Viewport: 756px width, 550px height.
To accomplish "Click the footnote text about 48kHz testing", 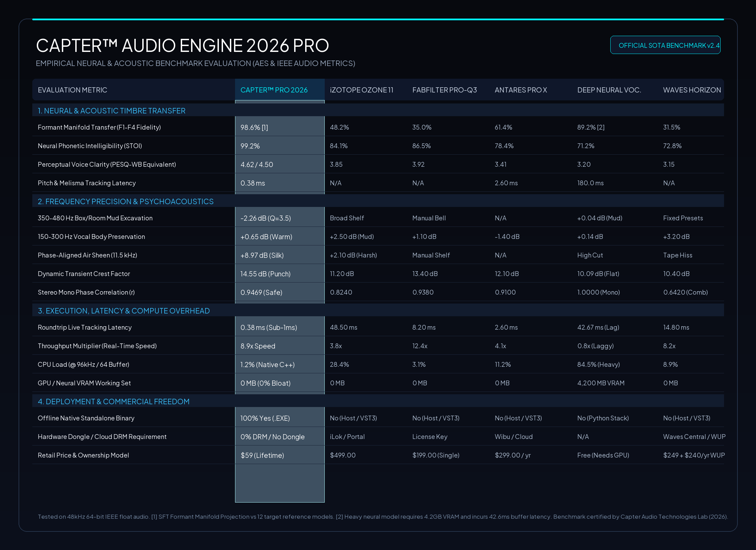I will (383, 517).
